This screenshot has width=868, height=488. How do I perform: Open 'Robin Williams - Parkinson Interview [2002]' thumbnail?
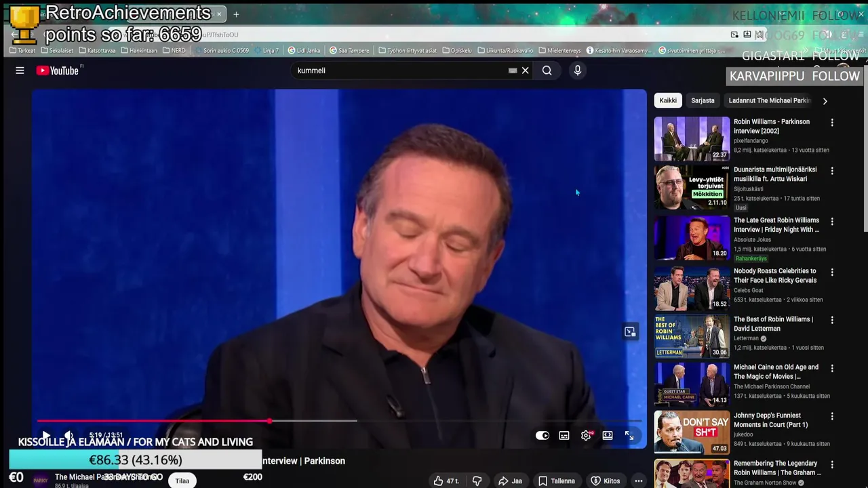click(x=692, y=138)
